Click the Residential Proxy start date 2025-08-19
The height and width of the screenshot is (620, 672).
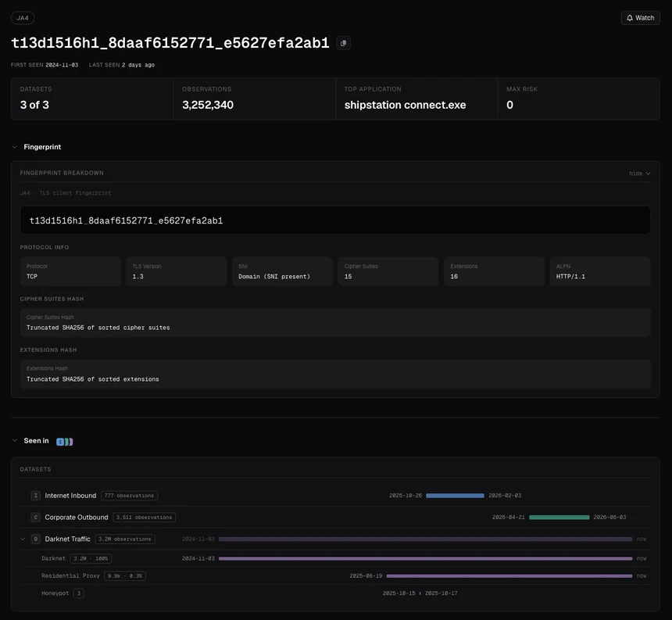366,576
